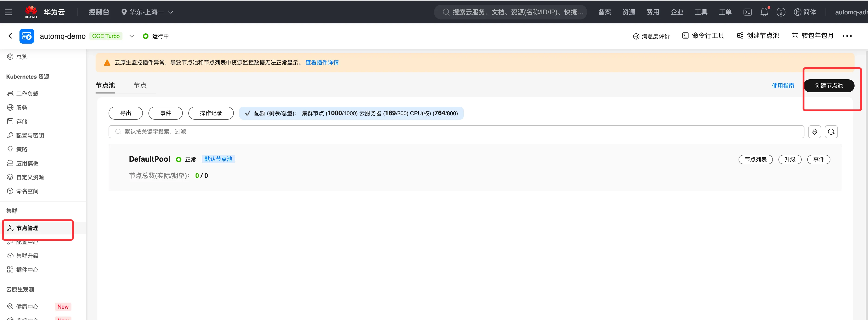Open 工作负载 in the sidebar
Image resolution: width=868 pixels, height=320 pixels.
tap(27, 94)
